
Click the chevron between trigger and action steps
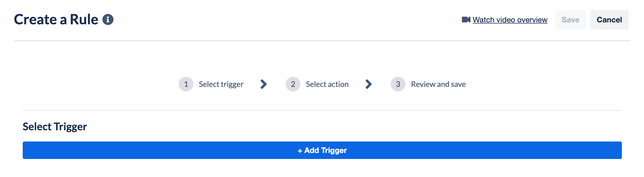(263, 84)
